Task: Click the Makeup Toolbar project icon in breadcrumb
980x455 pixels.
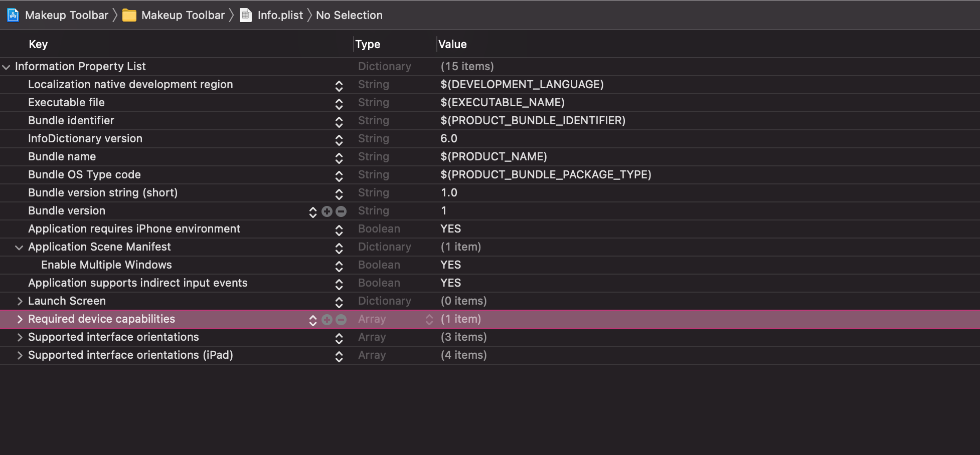Action: click(13, 16)
